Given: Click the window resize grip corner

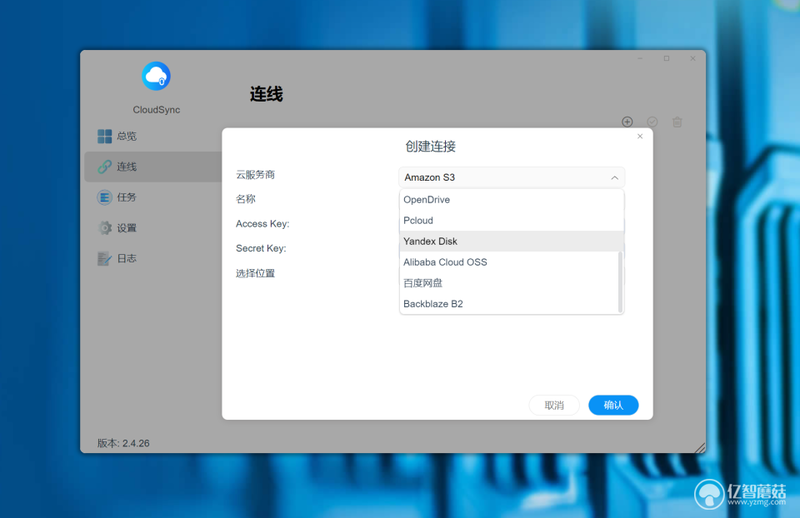Looking at the screenshot, I should coord(701,448).
